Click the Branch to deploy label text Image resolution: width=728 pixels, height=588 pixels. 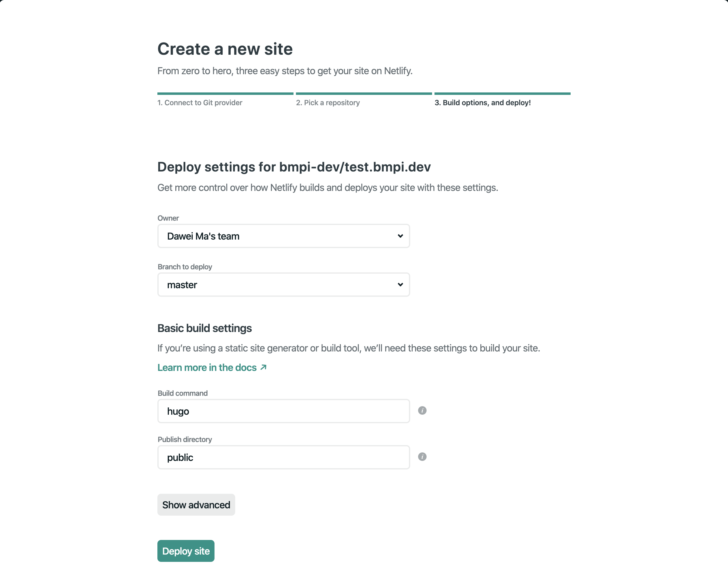pos(185,267)
